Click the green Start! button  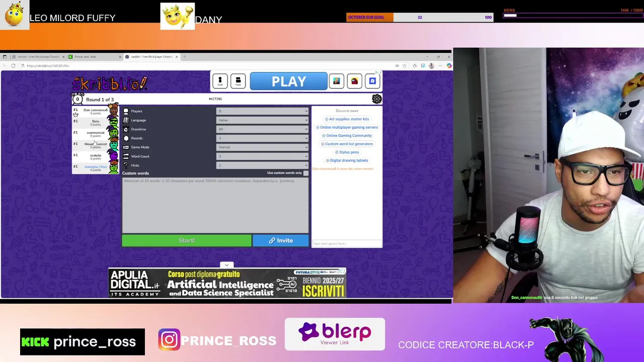coord(187,240)
